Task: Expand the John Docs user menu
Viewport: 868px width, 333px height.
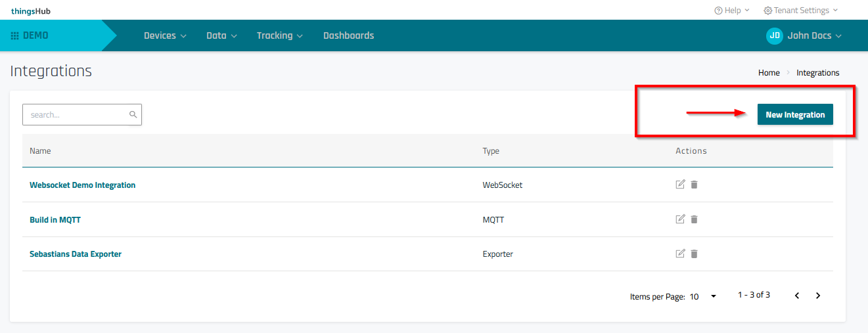Action: tap(804, 35)
